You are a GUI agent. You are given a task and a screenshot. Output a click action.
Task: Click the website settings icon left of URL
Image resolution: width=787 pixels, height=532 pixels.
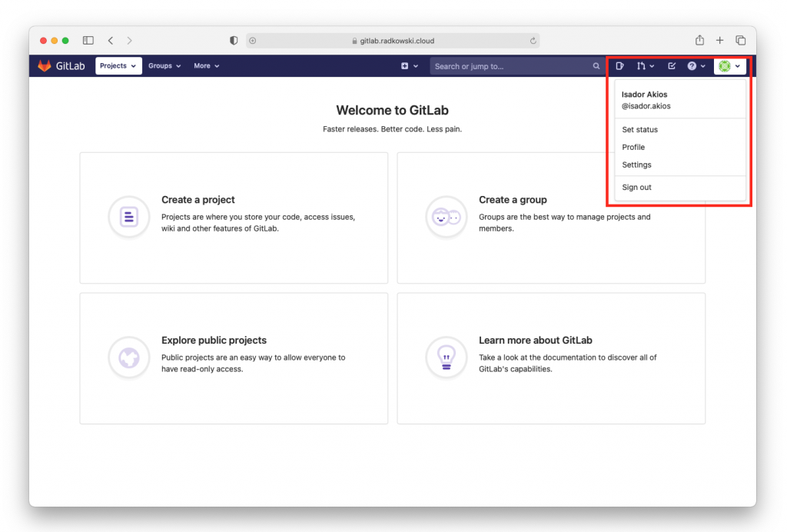point(252,41)
